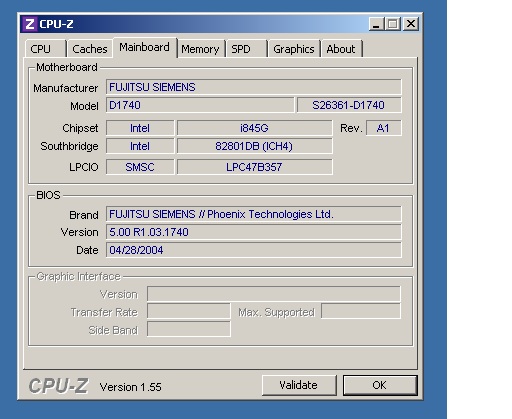The height and width of the screenshot is (419, 512).
Task: Click the empty Side Band field
Action: click(x=189, y=329)
